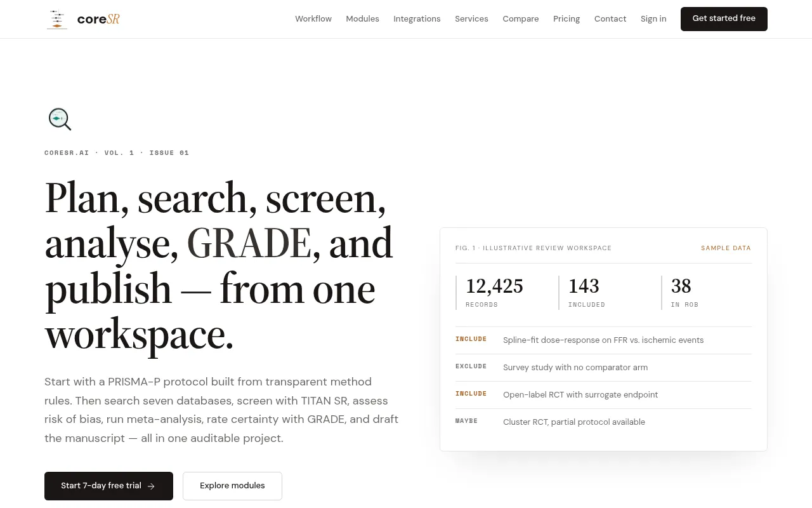Click the Fig. 1 Illustrative Review Workspace caption
The height and width of the screenshot is (508, 812).
(534, 248)
